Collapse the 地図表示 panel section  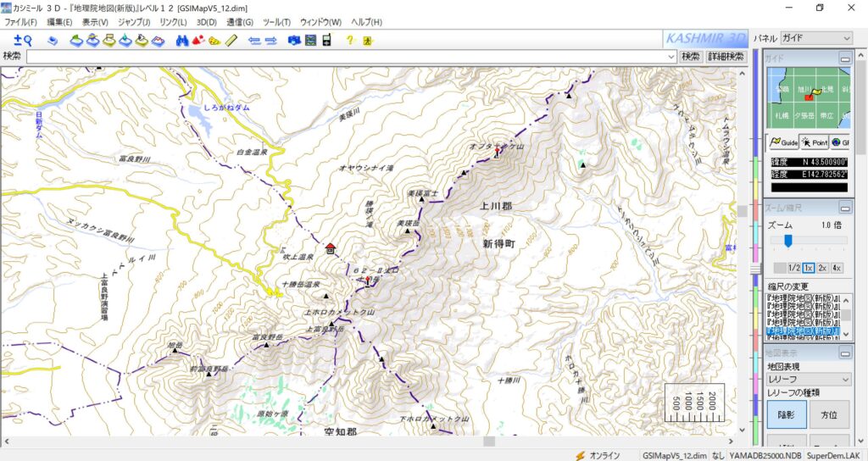845,352
